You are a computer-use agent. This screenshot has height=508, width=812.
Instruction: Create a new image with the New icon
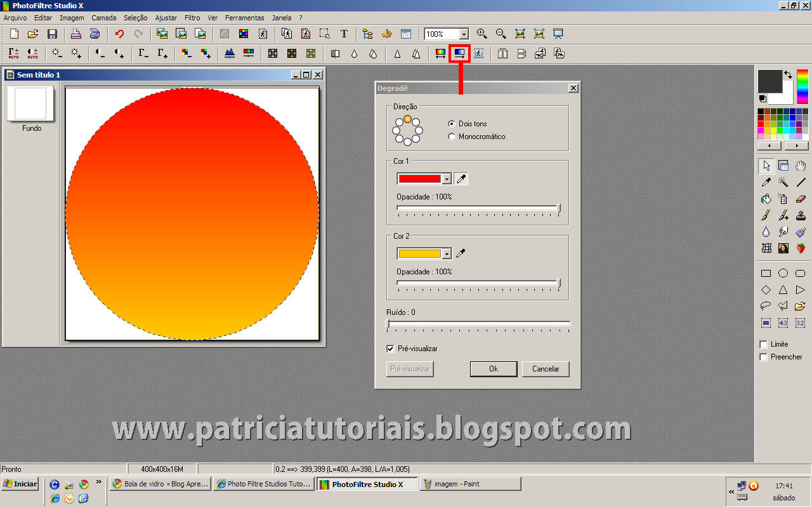[x=14, y=34]
